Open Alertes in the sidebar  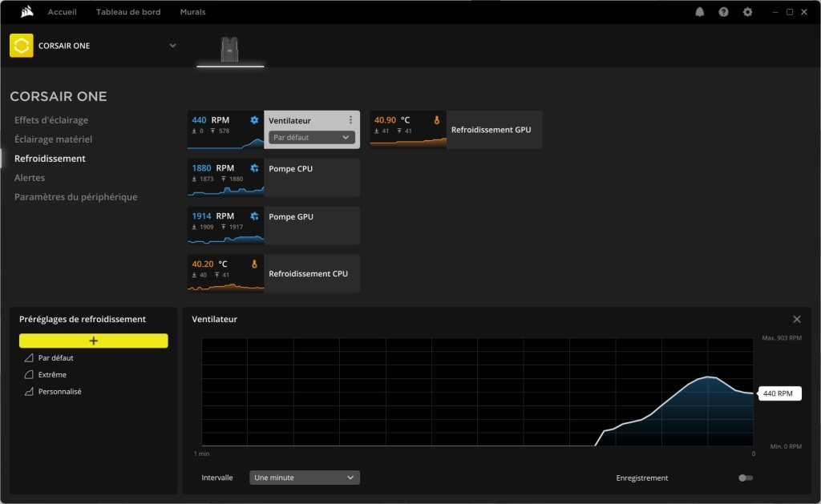point(29,177)
